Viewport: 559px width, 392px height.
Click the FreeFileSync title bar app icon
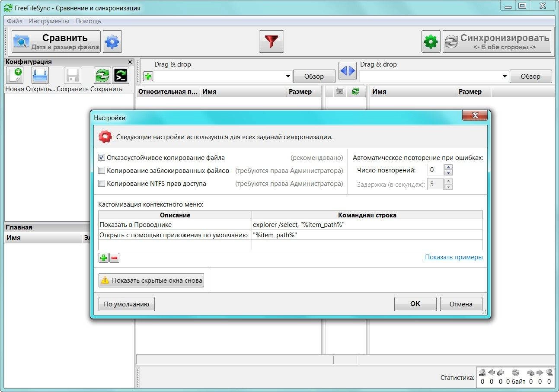click(8, 8)
